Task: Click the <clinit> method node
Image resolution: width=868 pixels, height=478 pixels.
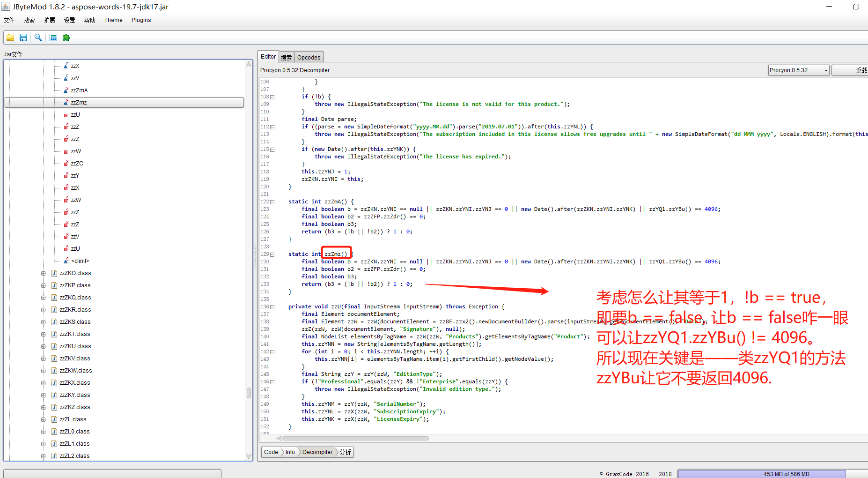Action: 80,261
